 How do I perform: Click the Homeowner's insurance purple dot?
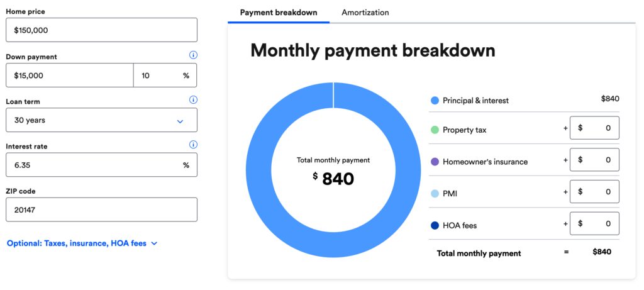(435, 162)
